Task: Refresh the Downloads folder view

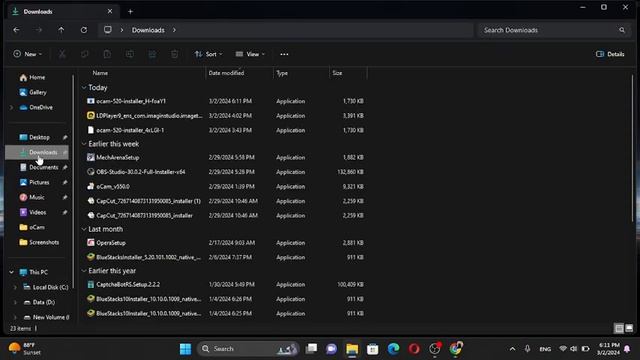Action: tap(84, 30)
